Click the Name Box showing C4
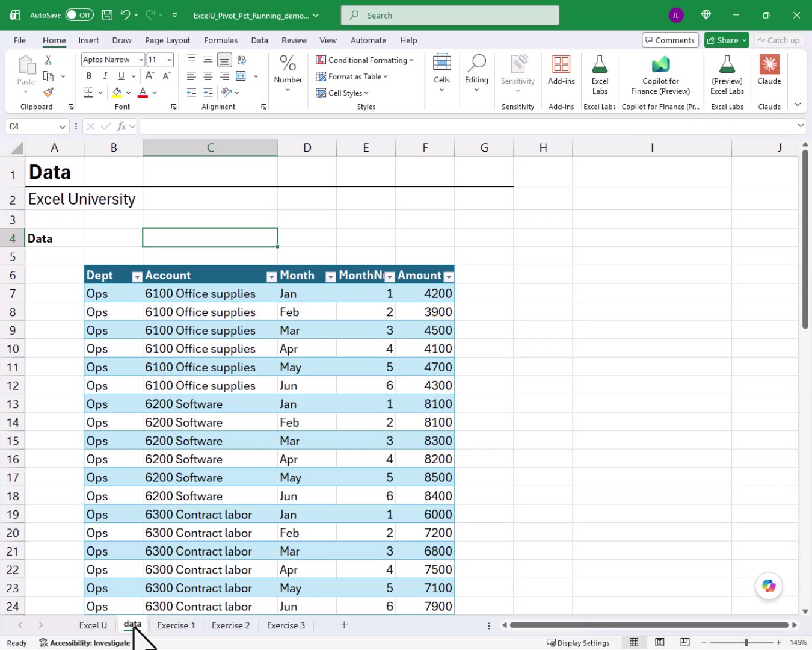 point(36,126)
